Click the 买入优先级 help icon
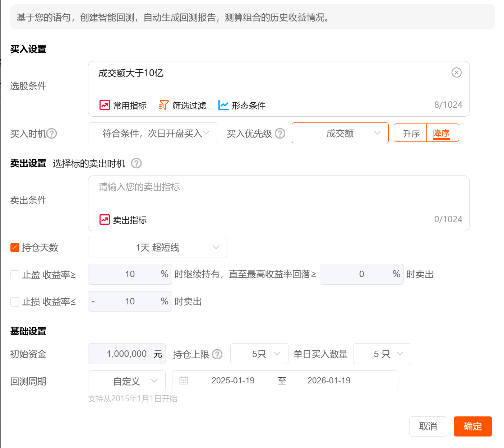Screen dimensions: 504x448 coord(280,133)
